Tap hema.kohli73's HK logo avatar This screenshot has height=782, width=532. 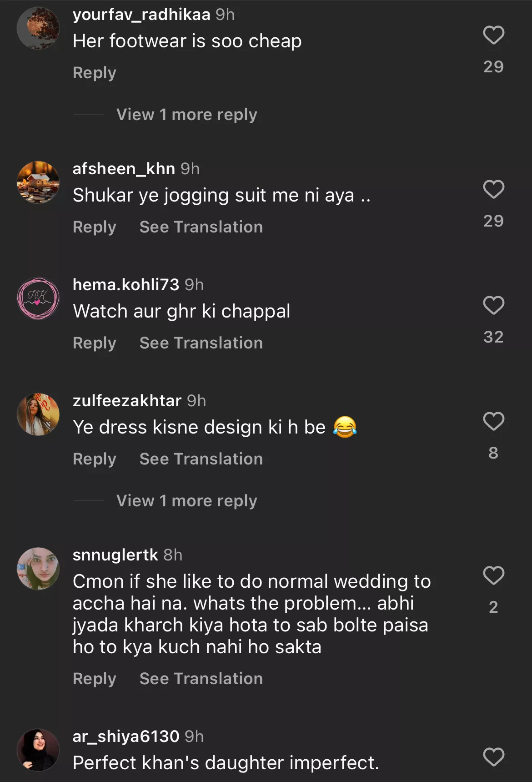[38, 298]
